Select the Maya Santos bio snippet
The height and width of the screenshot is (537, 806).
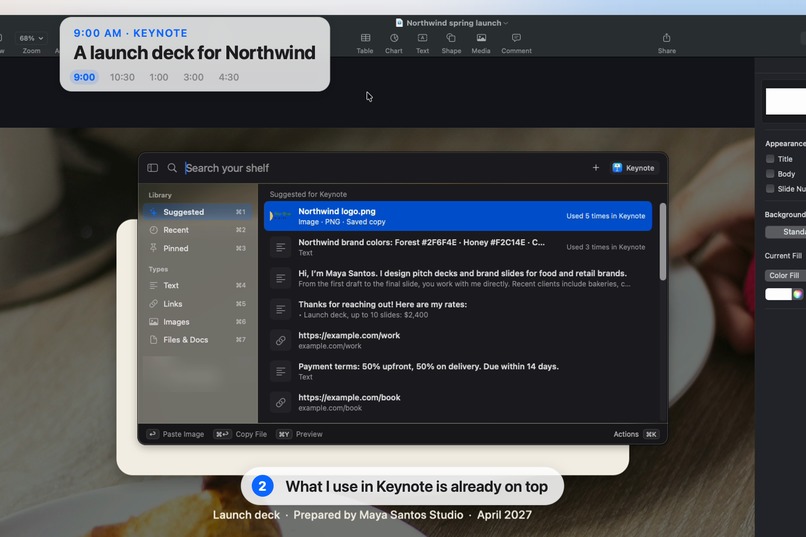click(x=457, y=278)
